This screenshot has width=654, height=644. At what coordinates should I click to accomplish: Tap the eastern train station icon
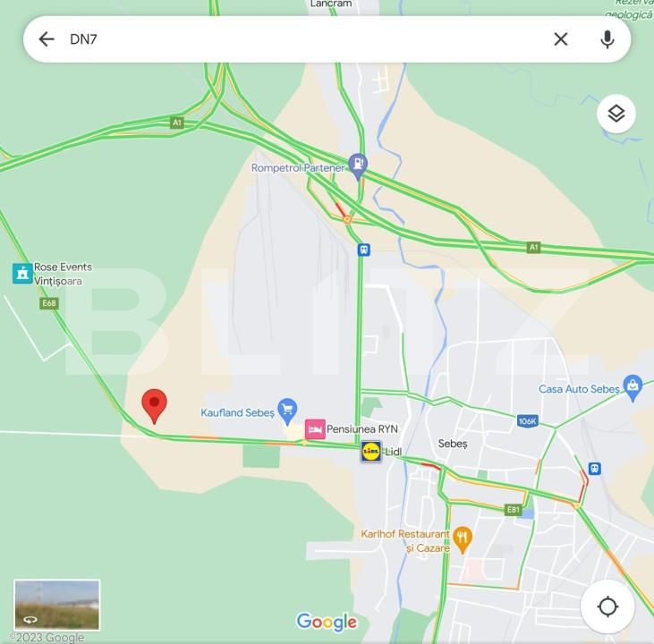[594, 469]
